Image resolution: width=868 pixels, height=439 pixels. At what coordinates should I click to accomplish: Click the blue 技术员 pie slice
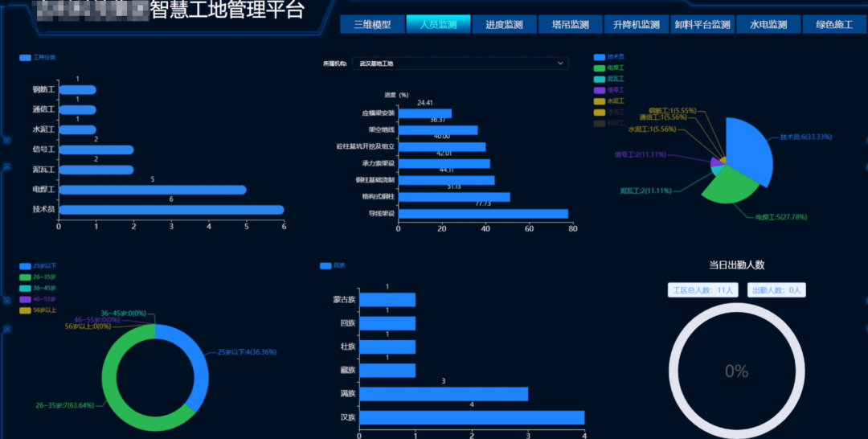pos(751,147)
